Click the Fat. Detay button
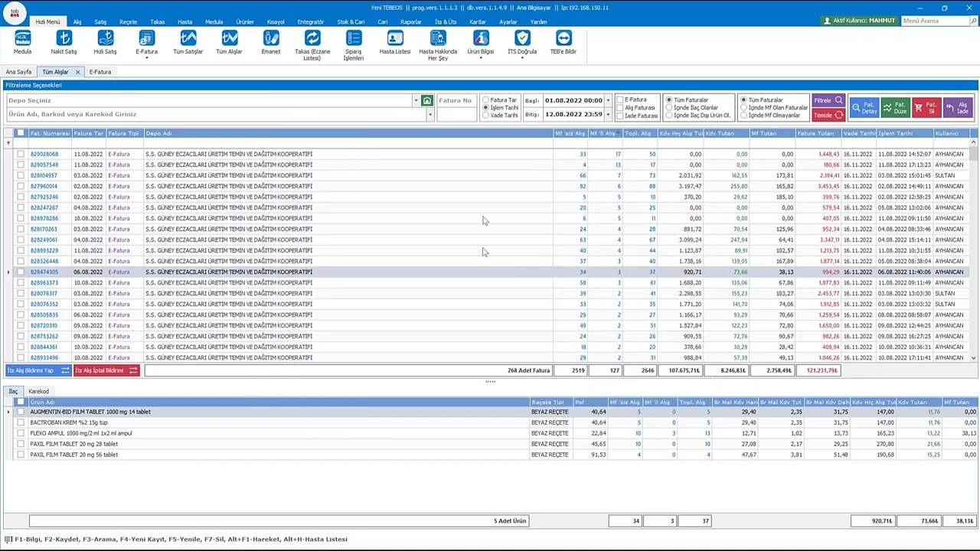Screen dimensions: 980x551 [864, 108]
